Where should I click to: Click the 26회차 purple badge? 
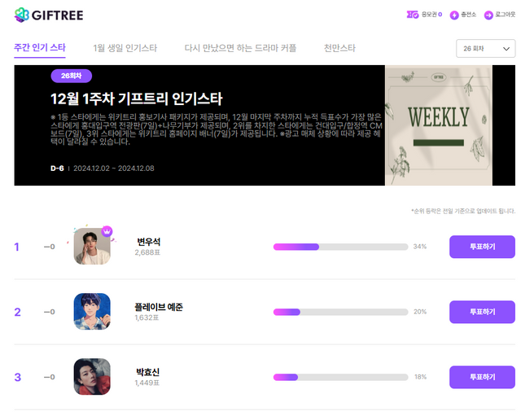[x=72, y=76]
